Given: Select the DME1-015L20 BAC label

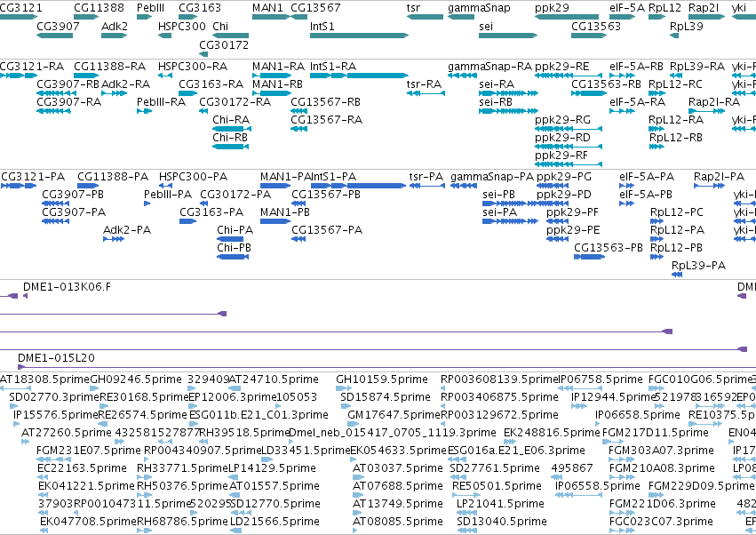Looking at the screenshot, I should click(56, 358).
